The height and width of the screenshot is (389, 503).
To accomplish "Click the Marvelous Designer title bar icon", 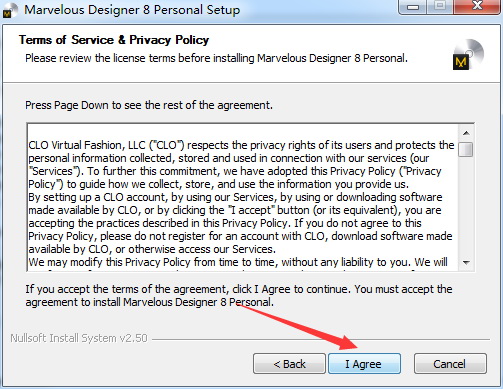I will tap(9, 11).
